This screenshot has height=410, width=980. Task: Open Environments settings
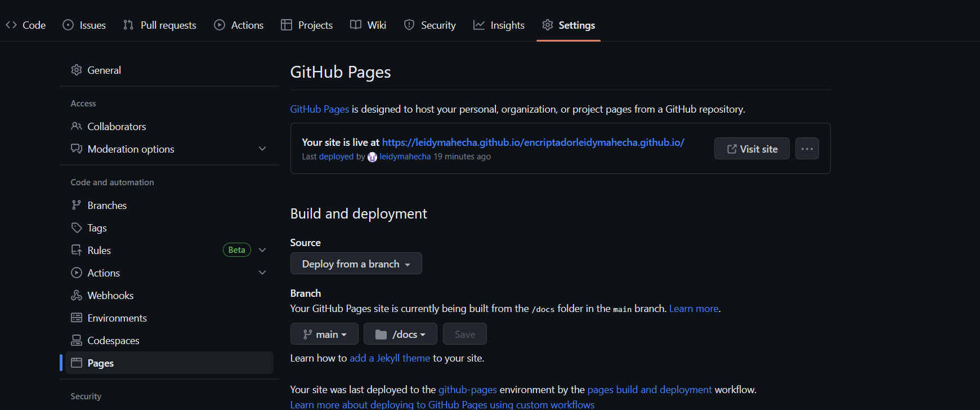click(x=169, y=318)
